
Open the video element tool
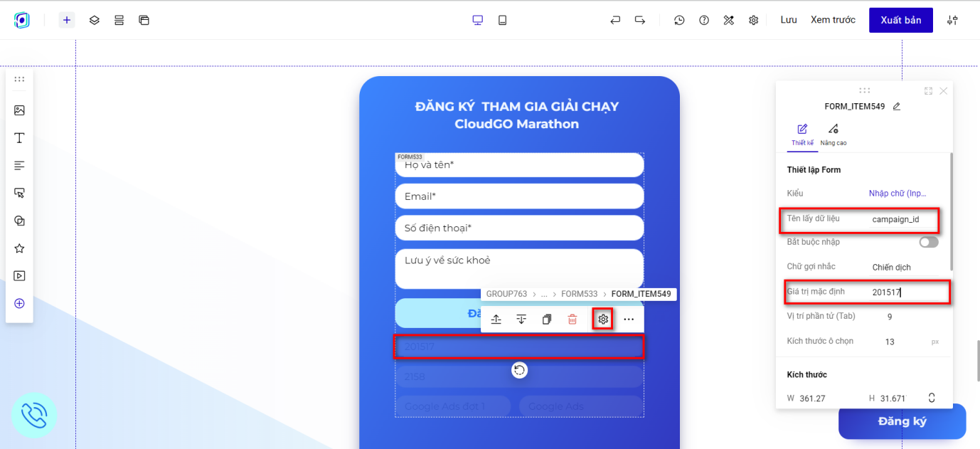(x=19, y=275)
